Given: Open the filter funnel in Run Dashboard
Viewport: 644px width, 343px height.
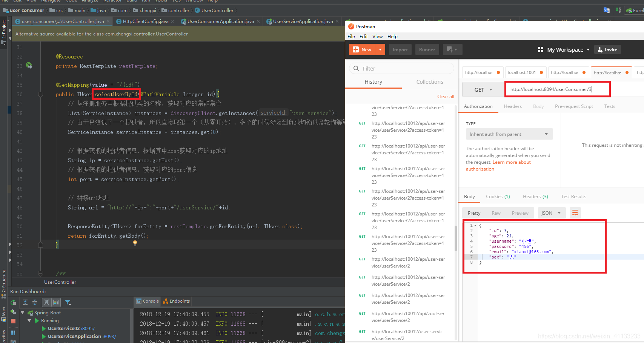Looking at the screenshot, I should click(68, 302).
